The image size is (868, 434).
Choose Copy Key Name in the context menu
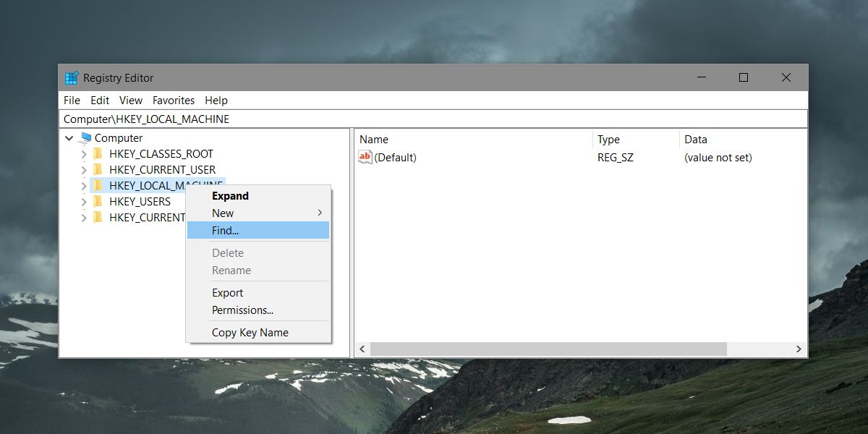pos(258,333)
